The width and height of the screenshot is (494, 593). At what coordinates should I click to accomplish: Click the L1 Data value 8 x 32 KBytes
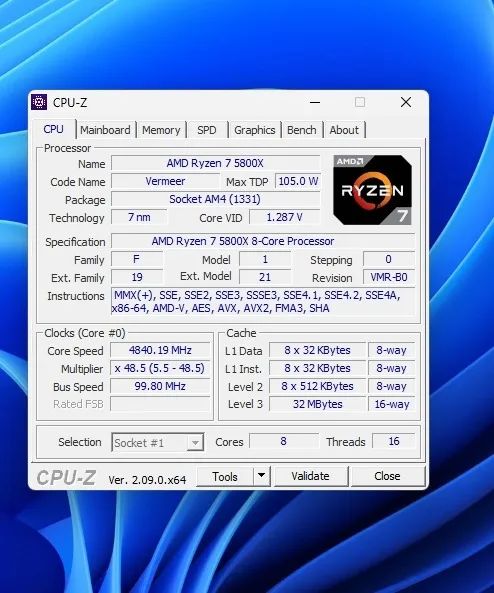point(317,350)
